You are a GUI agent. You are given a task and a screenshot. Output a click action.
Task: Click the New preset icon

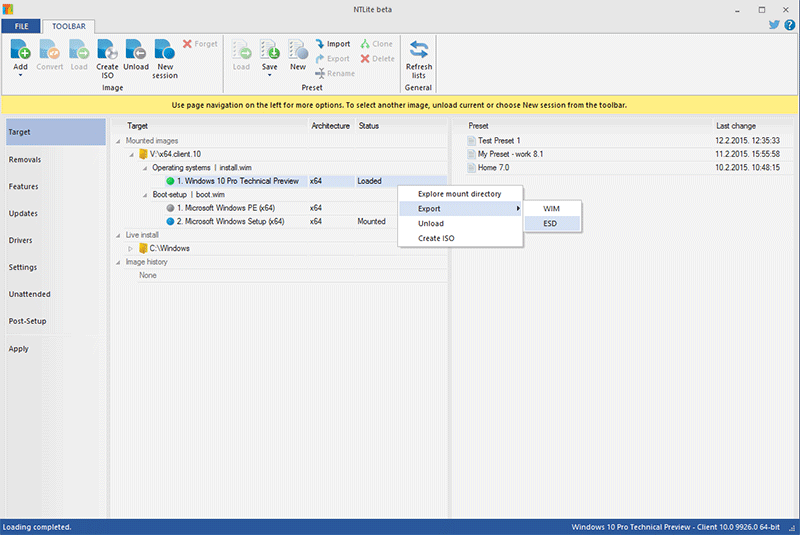click(298, 50)
